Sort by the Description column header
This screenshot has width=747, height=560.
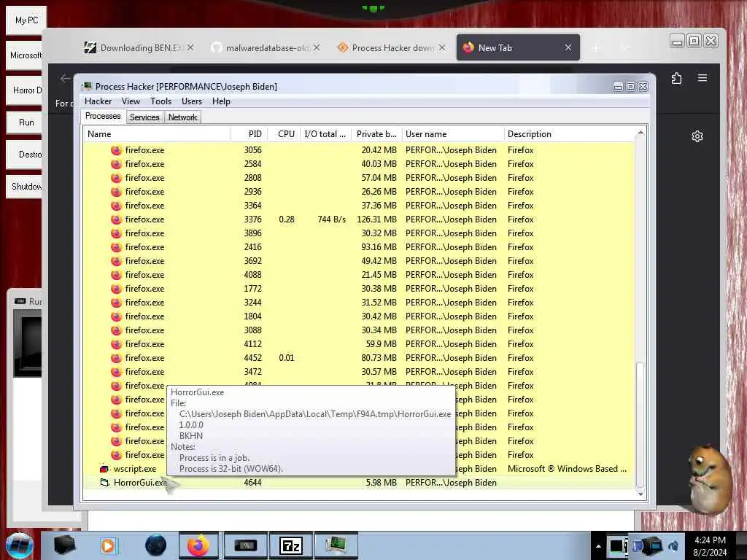point(569,134)
